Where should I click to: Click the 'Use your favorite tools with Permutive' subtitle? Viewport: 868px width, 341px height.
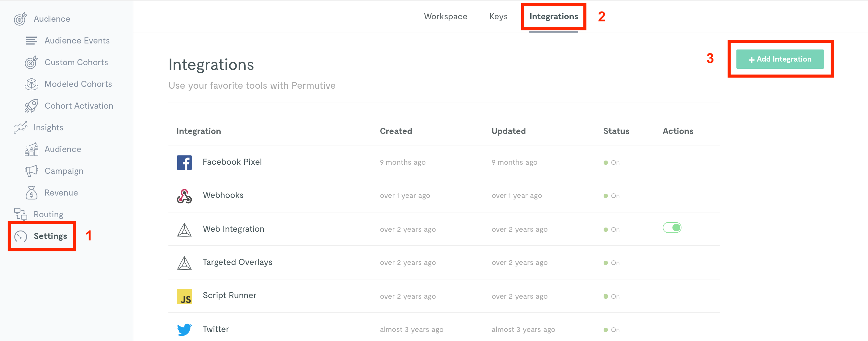click(252, 86)
